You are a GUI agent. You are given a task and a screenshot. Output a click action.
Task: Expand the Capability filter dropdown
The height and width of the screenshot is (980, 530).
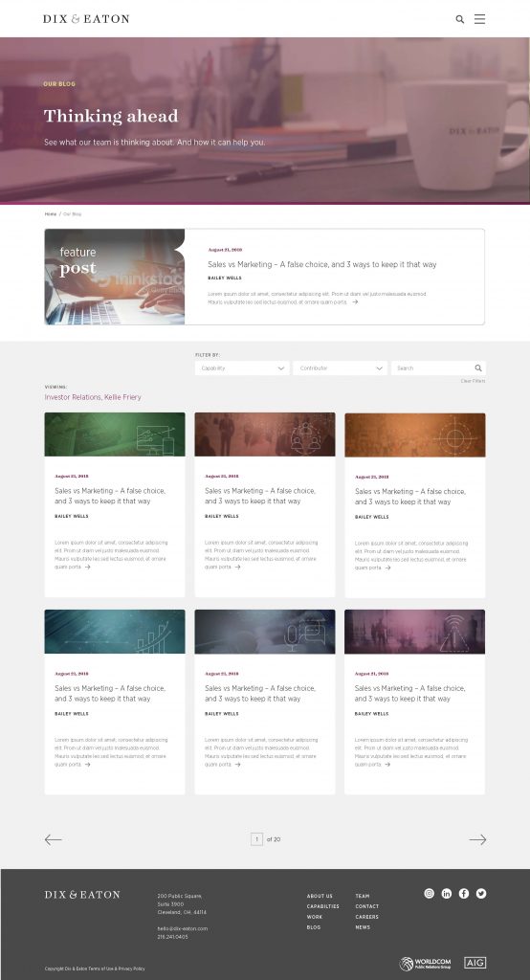tap(242, 368)
